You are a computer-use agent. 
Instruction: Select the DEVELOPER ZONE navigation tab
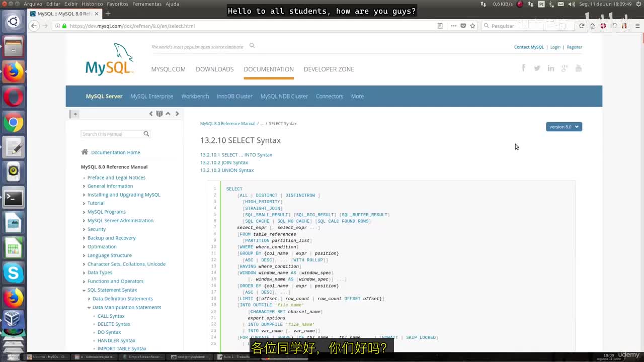[x=329, y=69]
